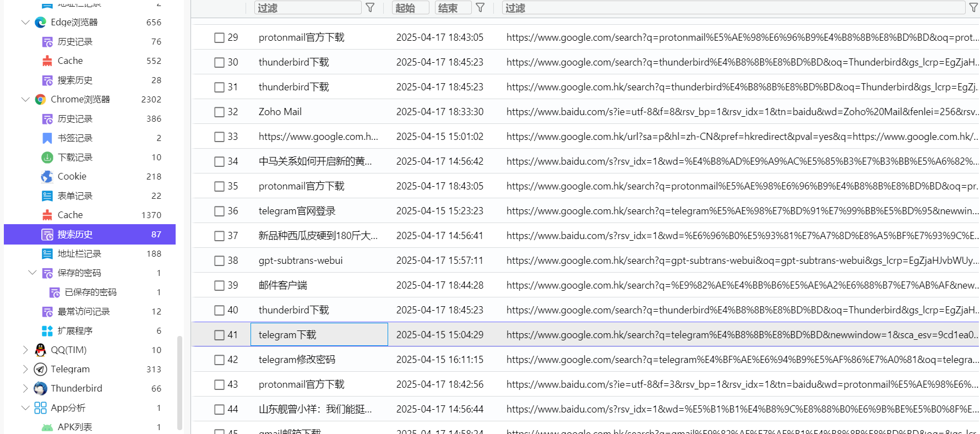This screenshot has width=980, height=434.
Task: Open the URL in row 39 邮件客户端
Action: click(x=742, y=285)
